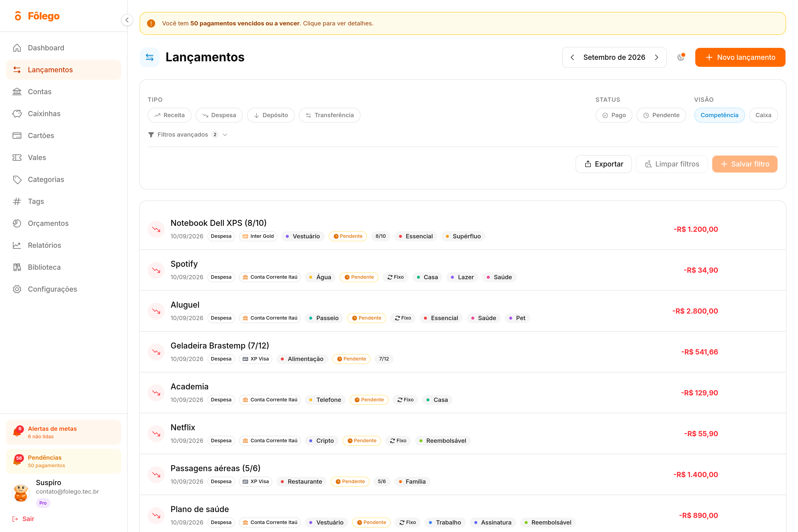Open the Cartões section
Image resolution: width=798 pixels, height=532 pixels.
pos(63,136)
